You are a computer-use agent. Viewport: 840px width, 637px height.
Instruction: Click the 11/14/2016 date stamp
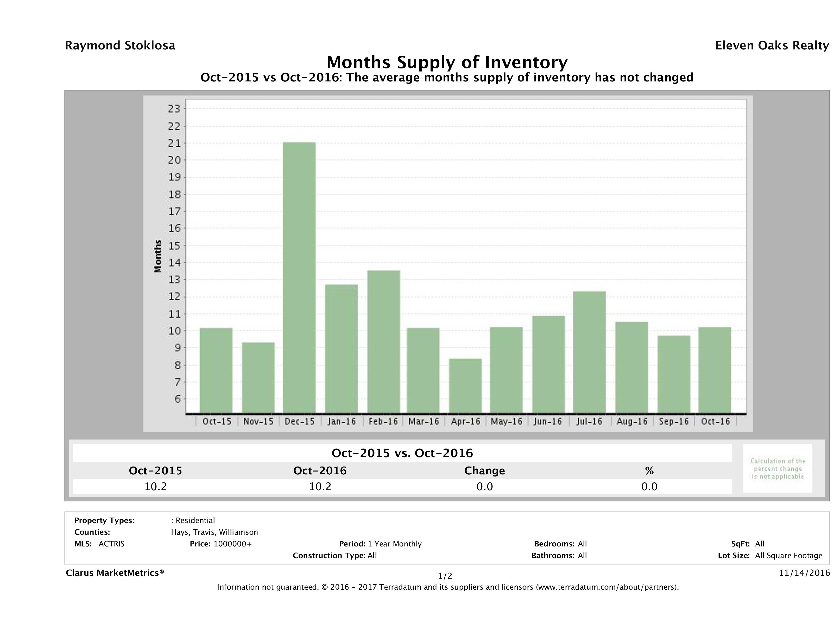(804, 573)
